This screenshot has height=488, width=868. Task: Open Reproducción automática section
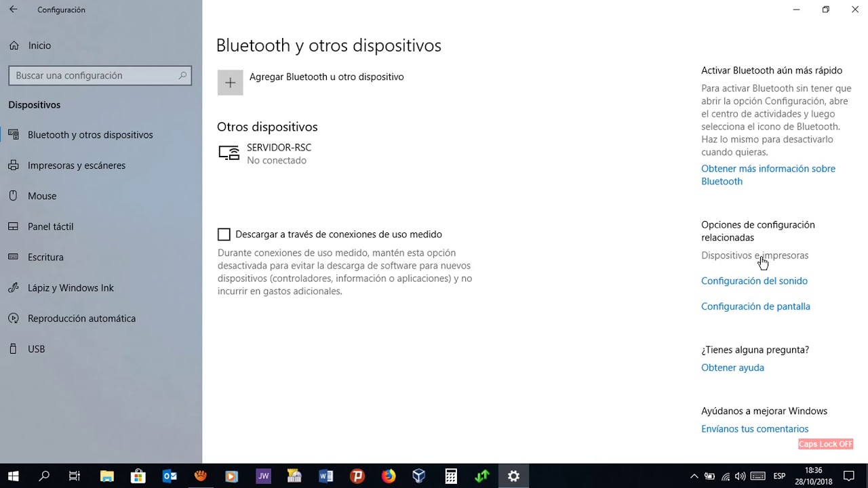click(81, 319)
